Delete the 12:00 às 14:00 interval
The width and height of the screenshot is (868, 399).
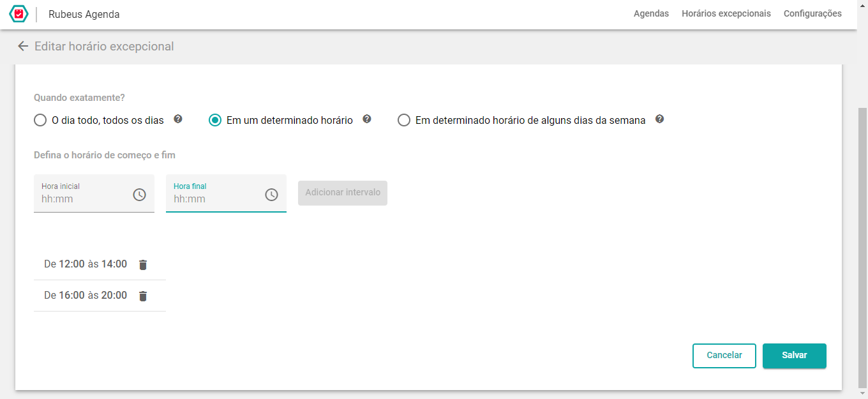[143, 264]
